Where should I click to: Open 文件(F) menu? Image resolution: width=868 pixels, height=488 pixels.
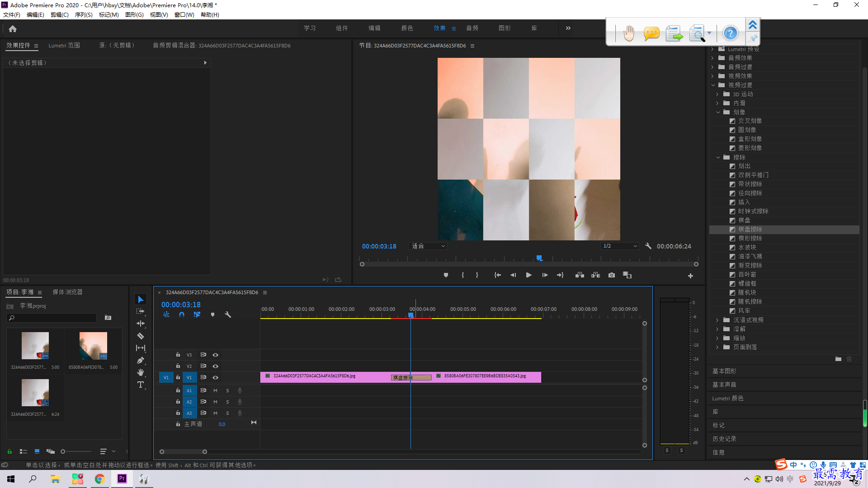pyautogui.click(x=12, y=15)
